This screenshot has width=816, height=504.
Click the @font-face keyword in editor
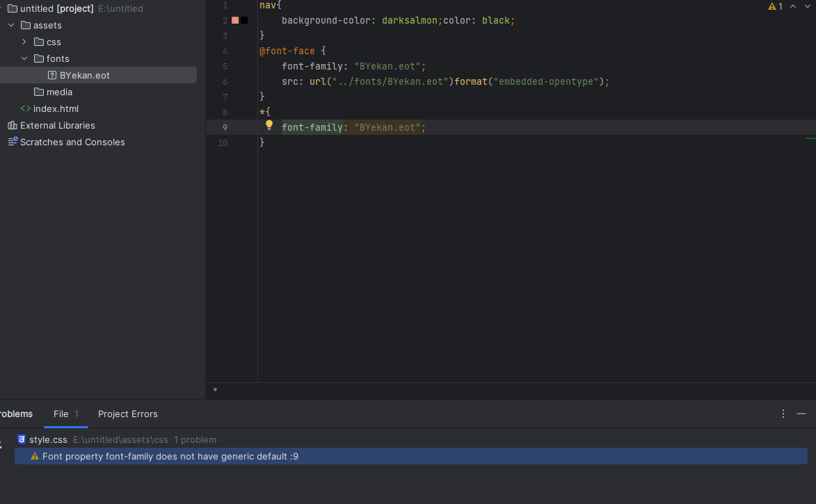click(287, 51)
